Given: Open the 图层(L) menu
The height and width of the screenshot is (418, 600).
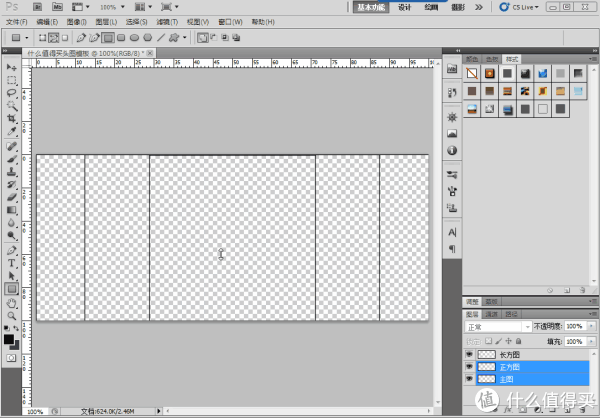Looking at the screenshot, I should (106, 22).
